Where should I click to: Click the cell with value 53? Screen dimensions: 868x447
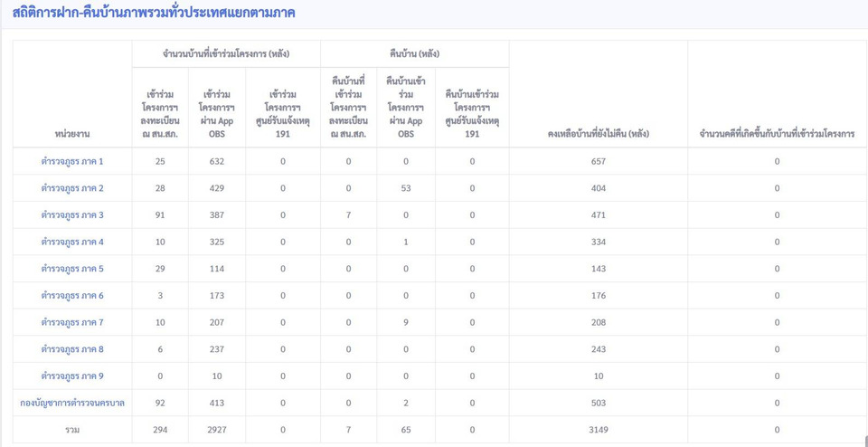tap(405, 188)
